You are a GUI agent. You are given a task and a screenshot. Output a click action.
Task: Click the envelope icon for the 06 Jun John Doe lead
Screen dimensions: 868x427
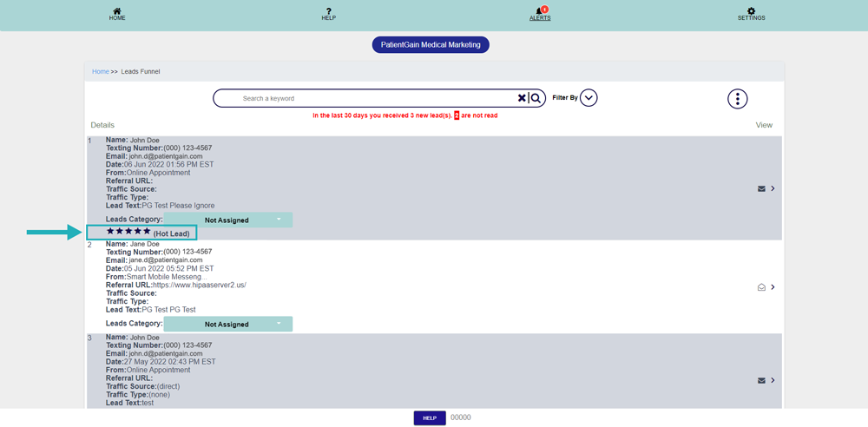click(761, 189)
